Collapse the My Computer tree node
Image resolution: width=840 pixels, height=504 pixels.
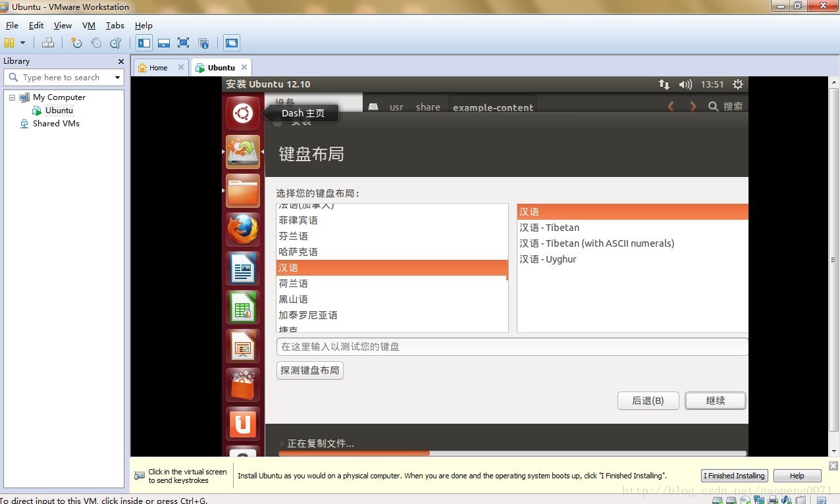(x=12, y=97)
